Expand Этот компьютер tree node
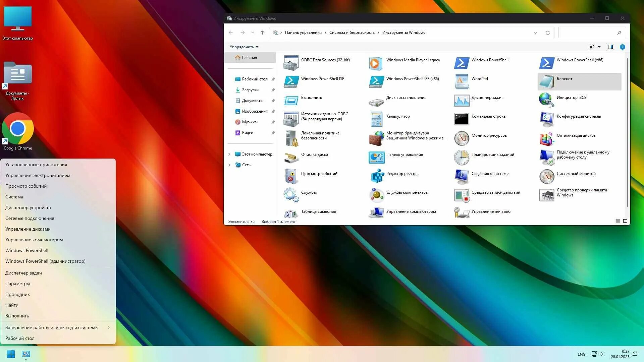Screen dimensions: 644x362 tap(229, 154)
